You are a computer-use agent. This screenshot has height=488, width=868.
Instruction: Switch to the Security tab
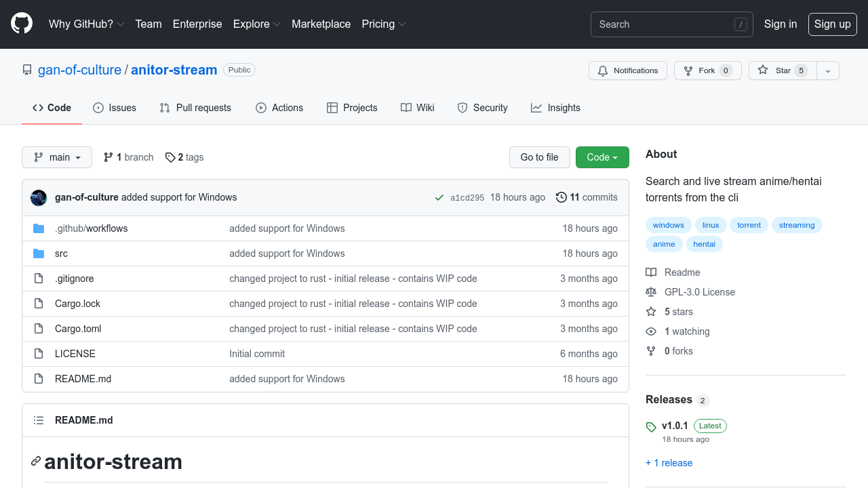pos(482,108)
